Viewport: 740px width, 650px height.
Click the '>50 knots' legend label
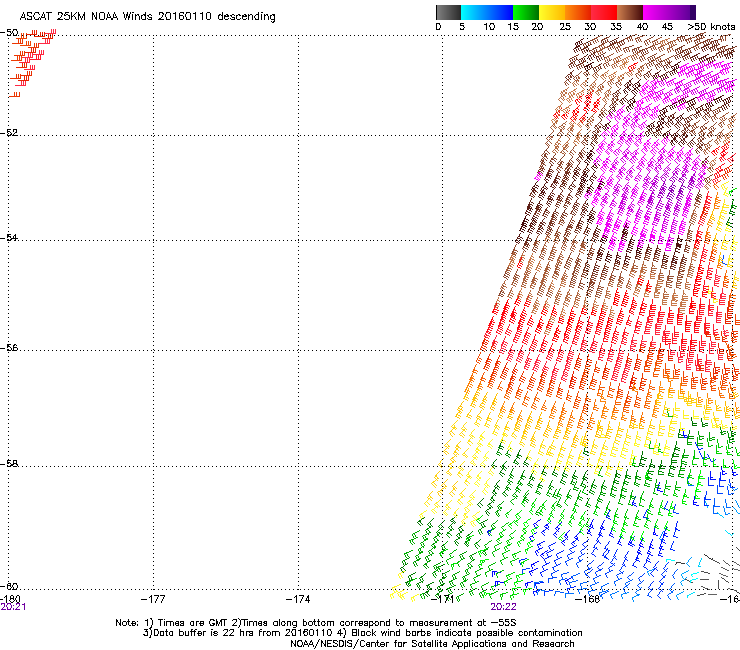point(711,27)
